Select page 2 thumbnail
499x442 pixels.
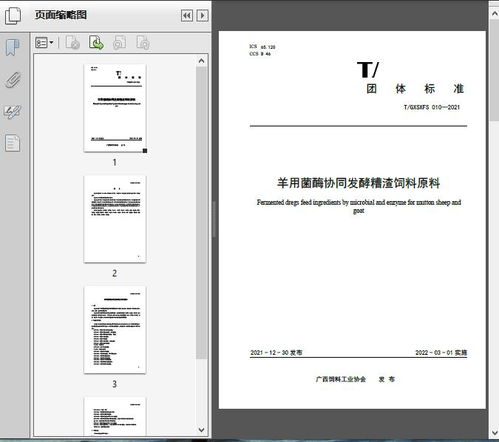(115, 219)
